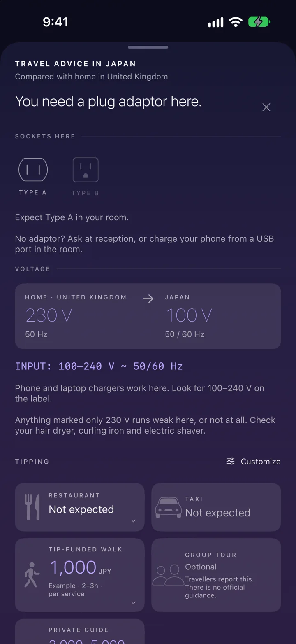This screenshot has height=644, width=296.
Task: Open the Group Tour Optional card
Action: (216, 575)
